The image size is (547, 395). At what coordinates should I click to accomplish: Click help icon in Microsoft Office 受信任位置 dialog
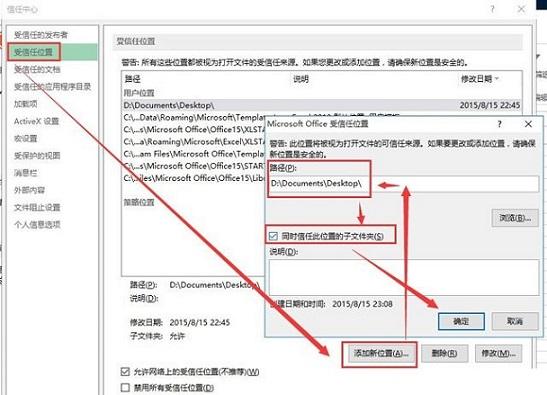point(500,124)
